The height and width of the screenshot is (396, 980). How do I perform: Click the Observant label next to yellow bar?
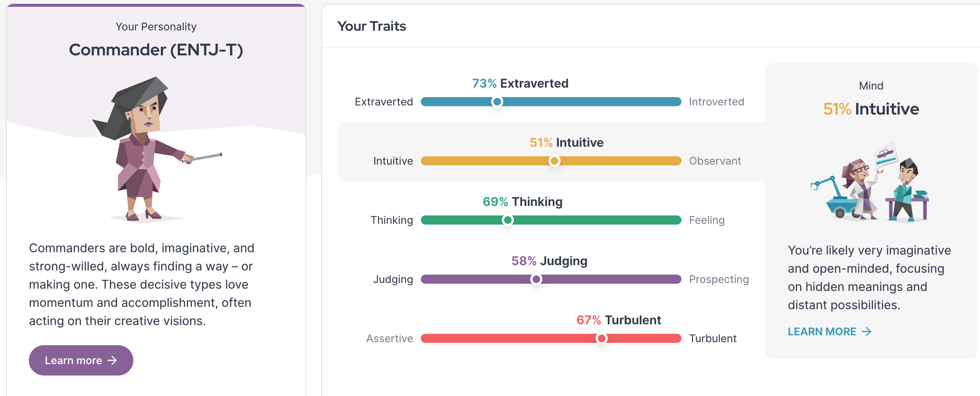click(x=715, y=161)
